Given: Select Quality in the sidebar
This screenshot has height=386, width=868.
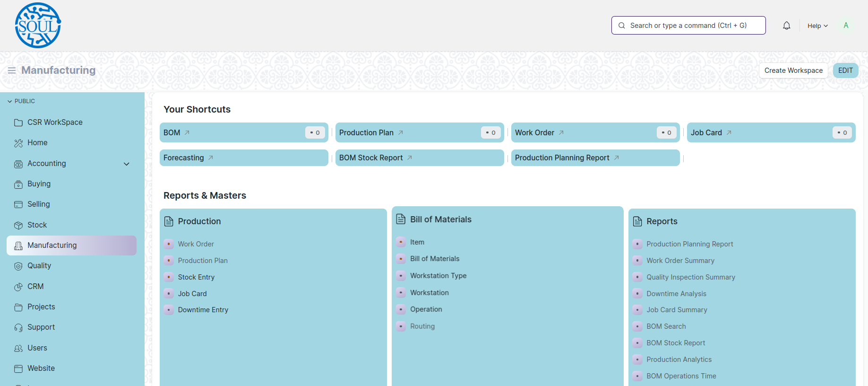Looking at the screenshot, I should pos(71,266).
